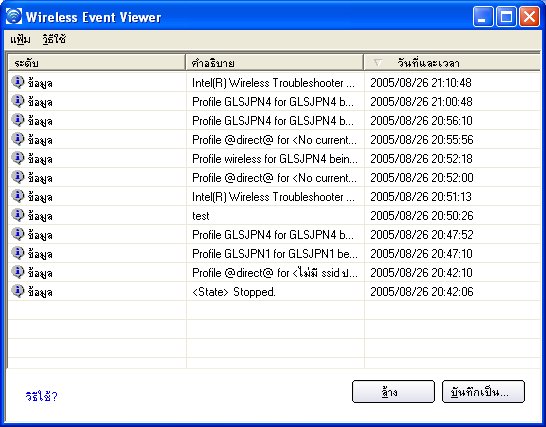Click the บันทึกเป็น... button
546x427 pixels.
tap(483, 392)
